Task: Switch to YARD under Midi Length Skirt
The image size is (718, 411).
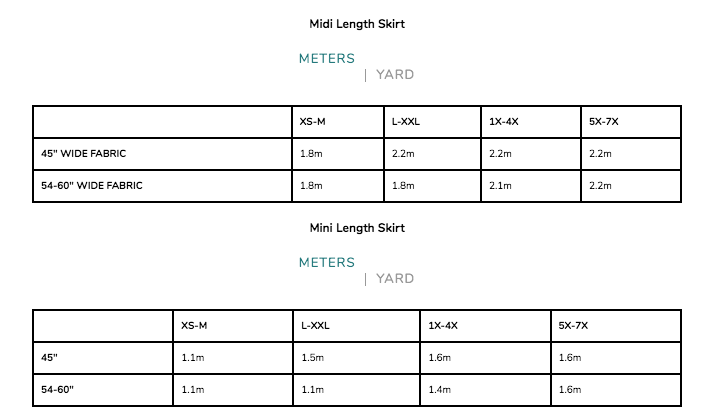Action: 395,74
